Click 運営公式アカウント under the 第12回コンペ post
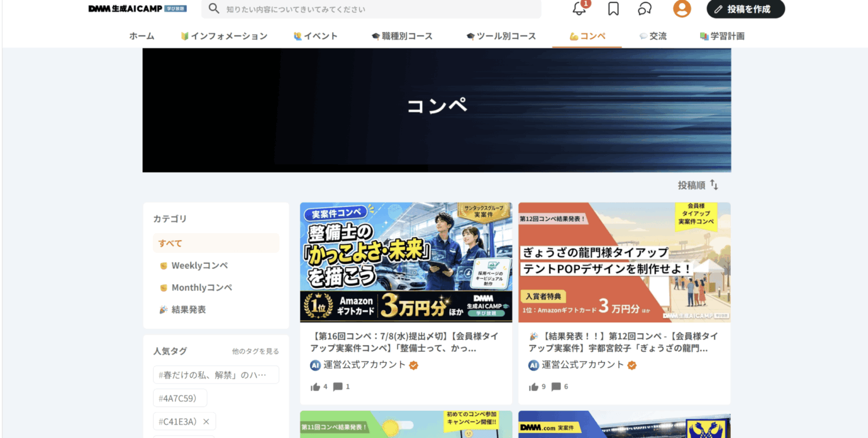 (583, 365)
